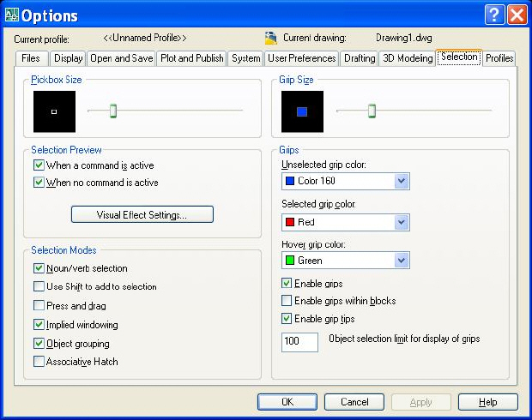Click the OK button
This screenshot has width=532, height=420.
287,402
